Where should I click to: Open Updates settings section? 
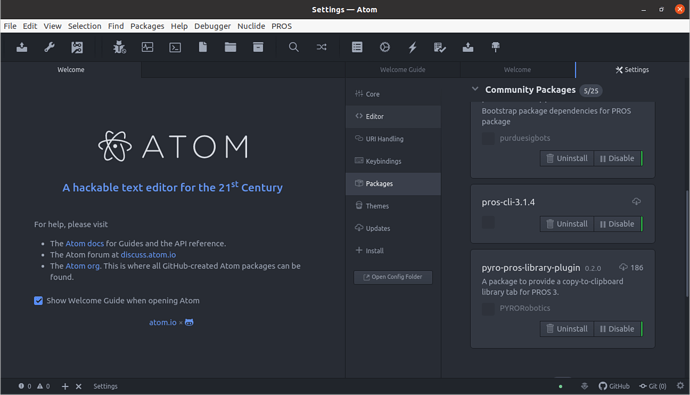tap(393, 228)
